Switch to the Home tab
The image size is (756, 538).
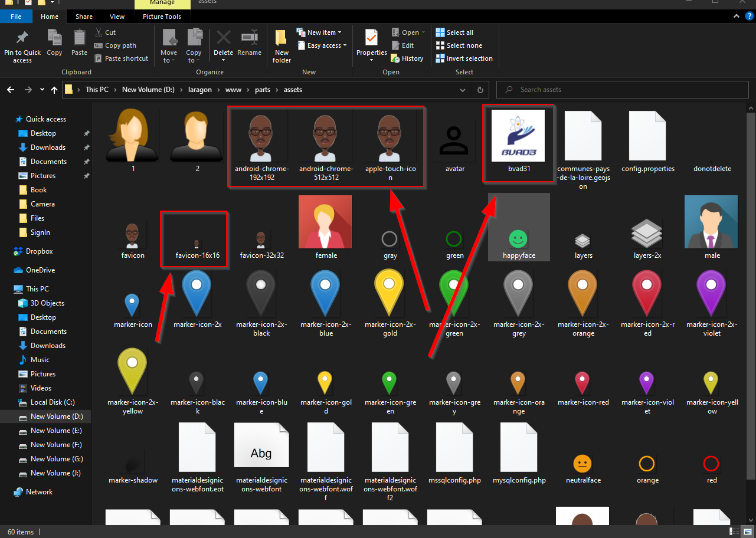point(50,17)
